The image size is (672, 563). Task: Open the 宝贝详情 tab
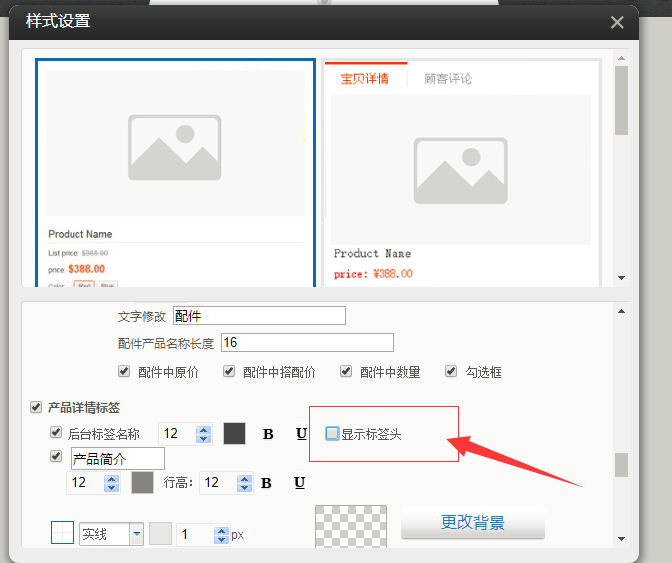(x=365, y=79)
